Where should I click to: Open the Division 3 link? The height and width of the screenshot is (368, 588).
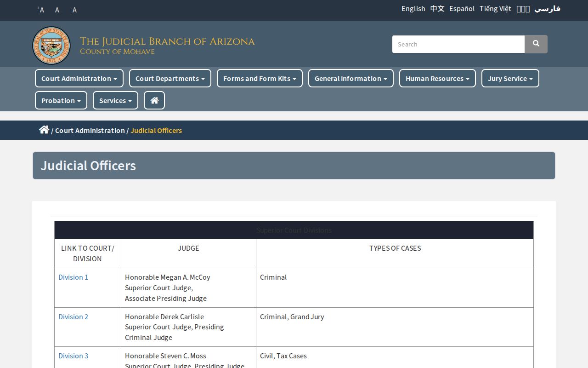(x=73, y=356)
